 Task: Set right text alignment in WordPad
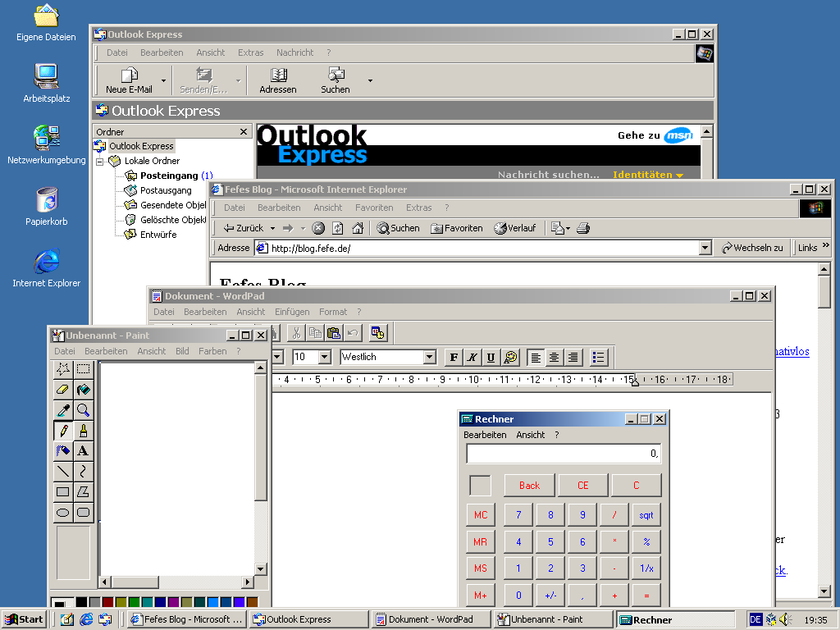(573, 358)
